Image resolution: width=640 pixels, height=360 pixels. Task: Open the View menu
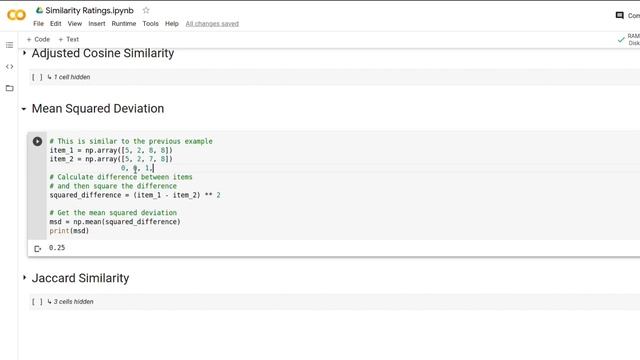[x=75, y=24]
